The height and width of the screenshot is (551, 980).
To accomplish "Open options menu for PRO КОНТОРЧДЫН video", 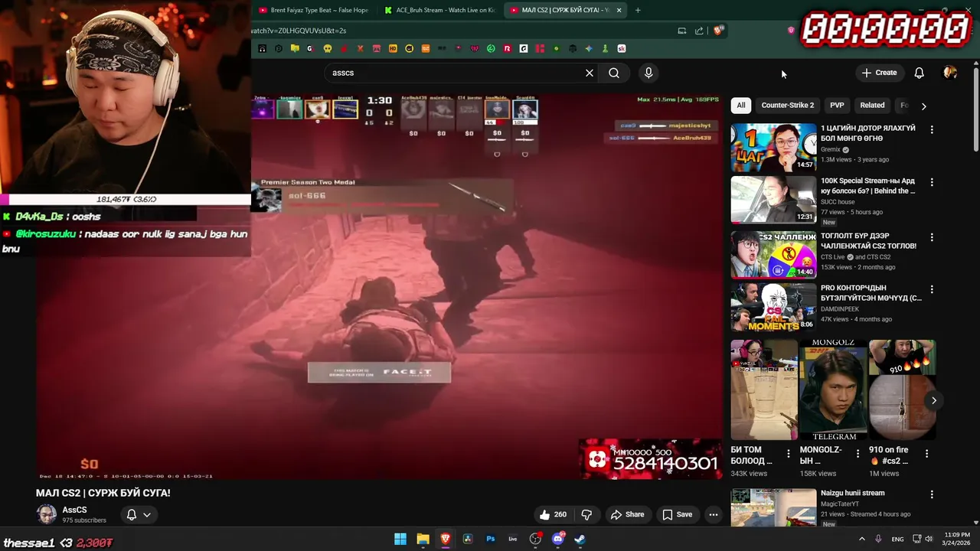I will coord(932,289).
